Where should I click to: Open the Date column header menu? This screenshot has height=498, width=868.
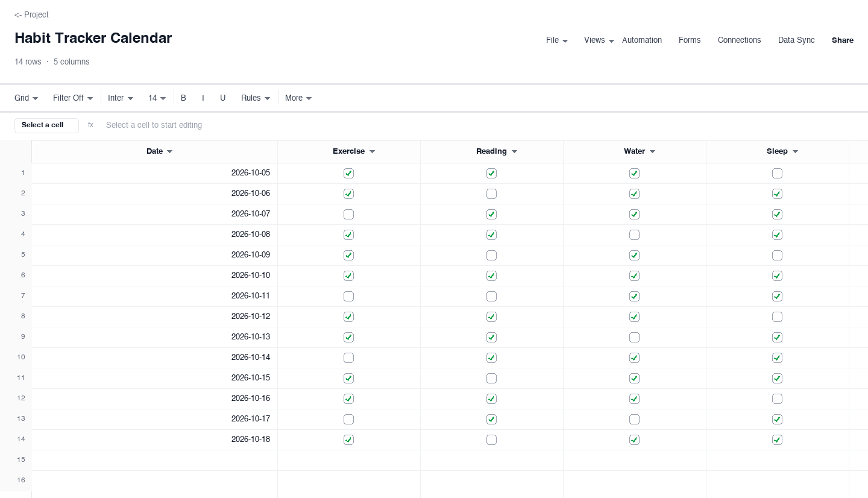click(x=170, y=151)
